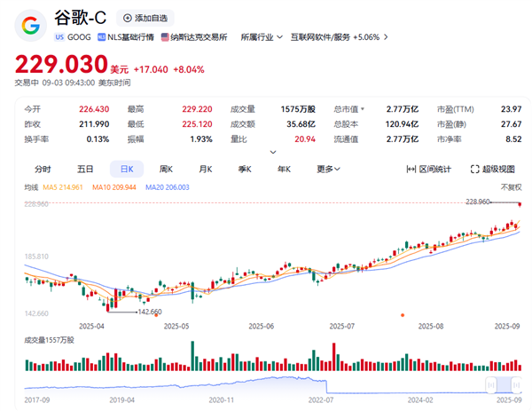
Task: Click the plus icon in 添加自选
Action: click(129, 18)
